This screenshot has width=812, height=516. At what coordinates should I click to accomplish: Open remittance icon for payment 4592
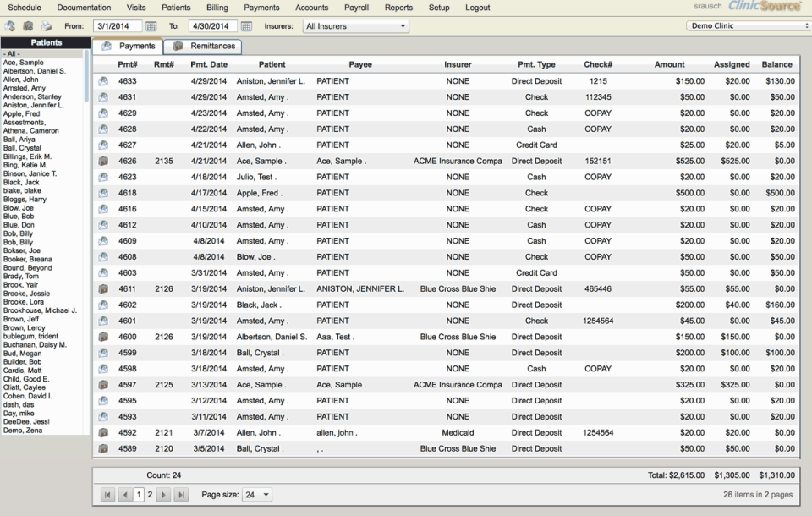tap(103, 432)
